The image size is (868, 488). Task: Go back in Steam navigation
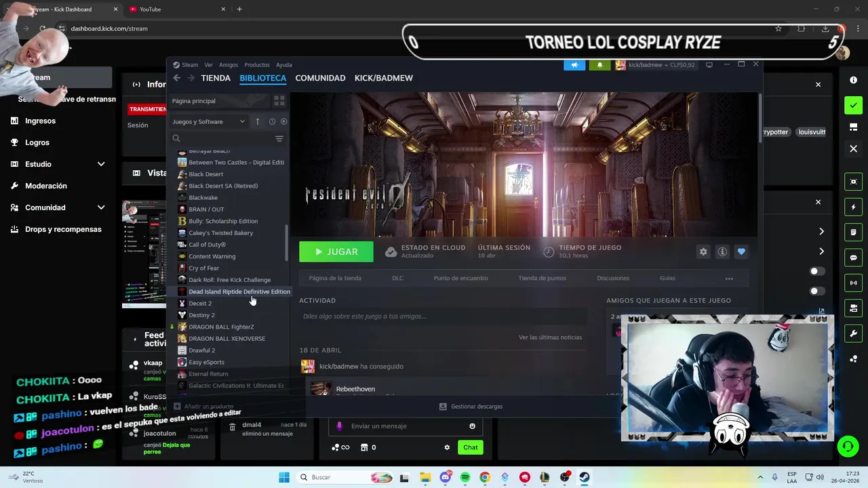(x=177, y=78)
